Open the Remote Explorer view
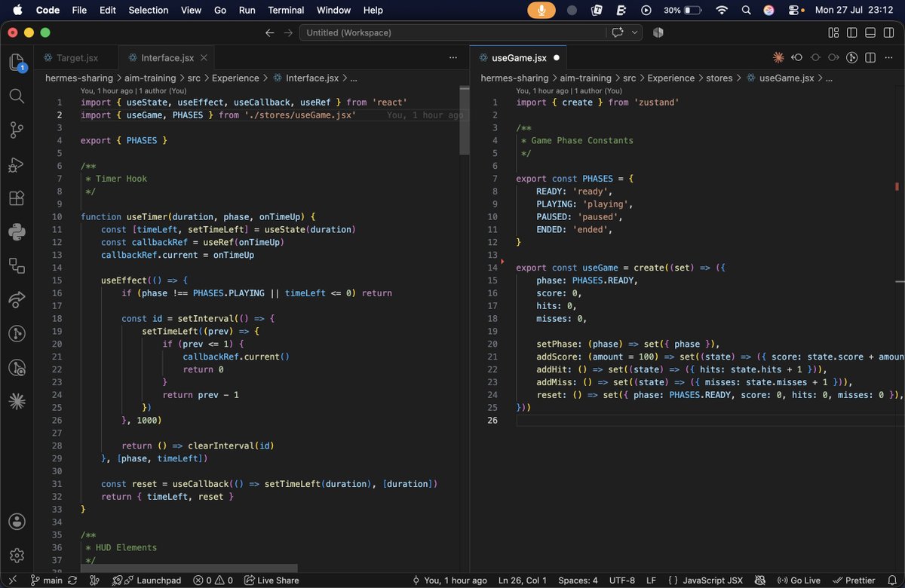The width and height of the screenshot is (905, 588). (17, 265)
